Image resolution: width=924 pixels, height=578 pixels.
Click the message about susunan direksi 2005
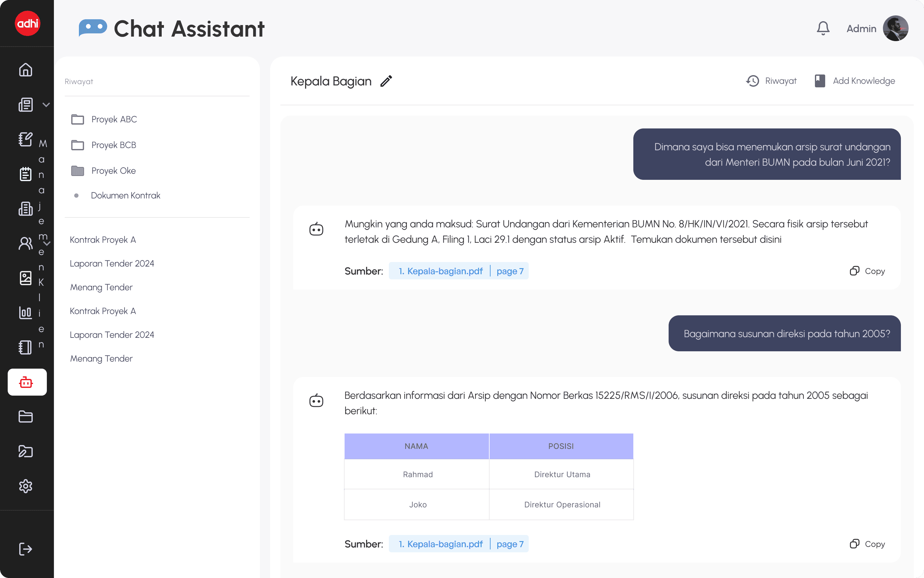pos(785,333)
